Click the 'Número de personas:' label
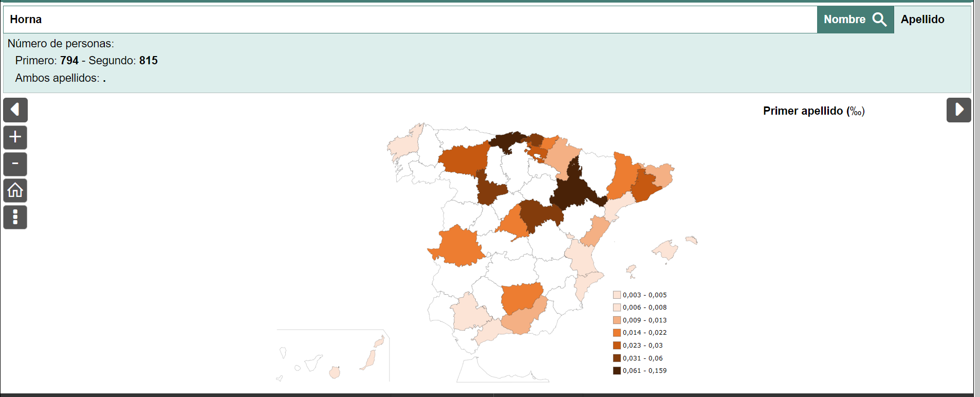The width and height of the screenshot is (980, 397). 61,44
